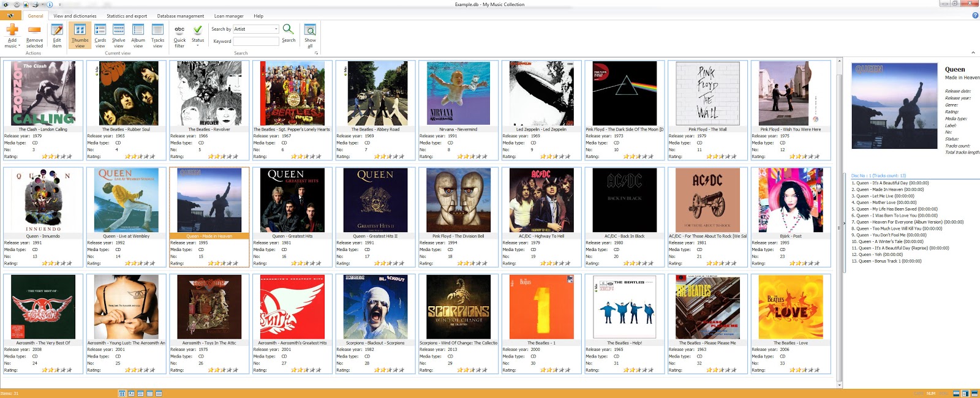Expand the Add music dropdown arrow
This screenshot has height=398, width=980.
pyautogui.click(x=19, y=46)
